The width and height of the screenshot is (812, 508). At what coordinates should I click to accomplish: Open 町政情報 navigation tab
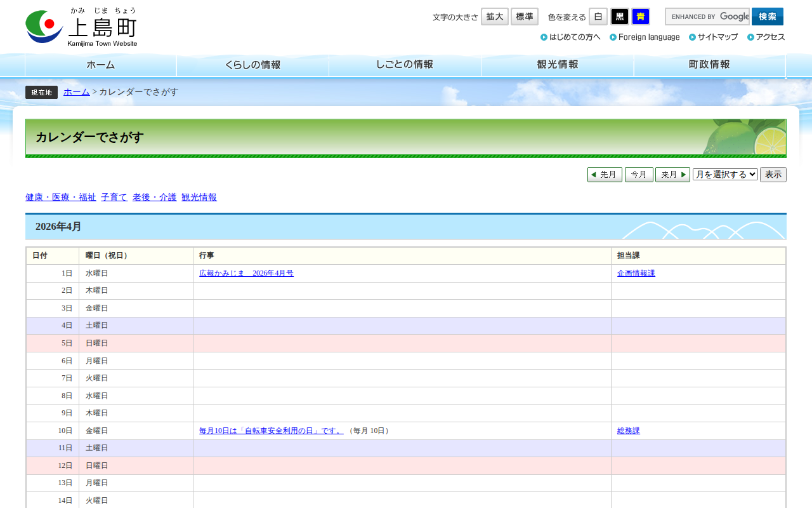click(x=710, y=65)
